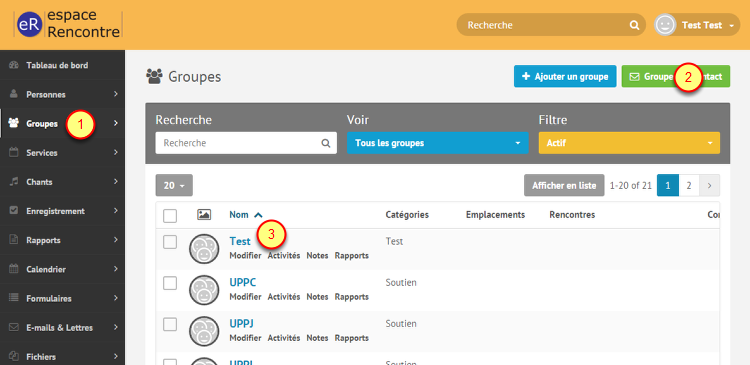Click the Fichiers files icon
Screen dimensions: 750x365
point(13,357)
